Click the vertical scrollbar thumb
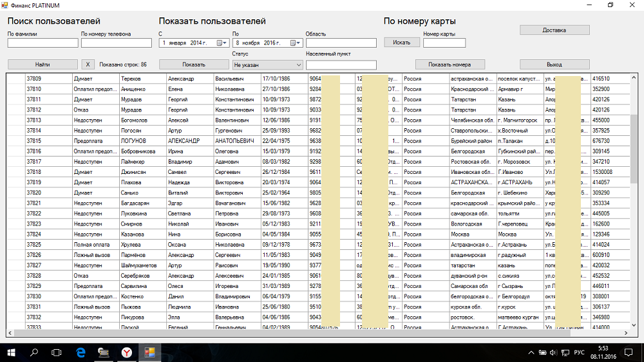 pos(634,149)
